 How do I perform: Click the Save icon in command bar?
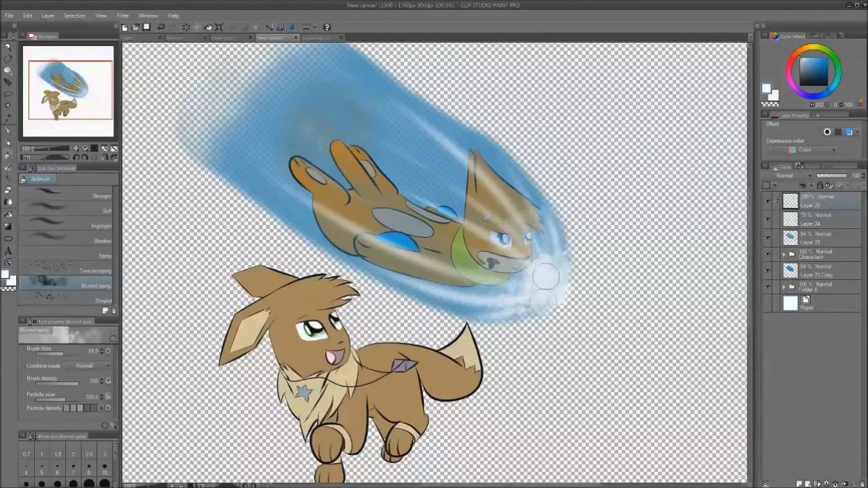(x=146, y=27)
